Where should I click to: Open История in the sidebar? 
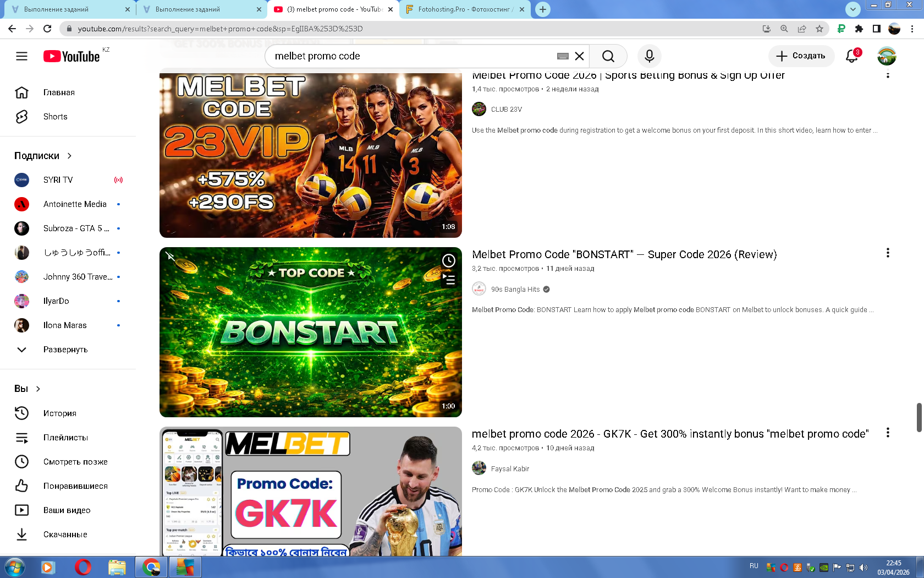(x=68, y=413)
